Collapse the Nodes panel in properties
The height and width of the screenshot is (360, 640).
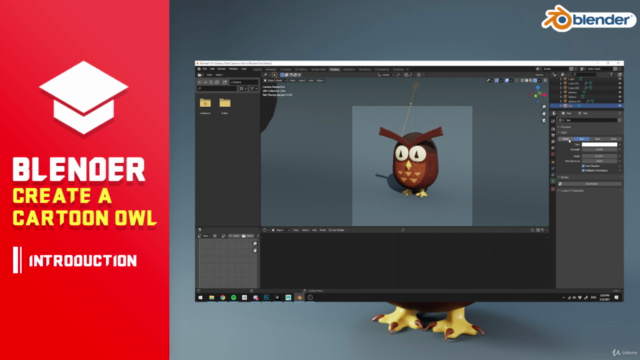tap(565, 177)
